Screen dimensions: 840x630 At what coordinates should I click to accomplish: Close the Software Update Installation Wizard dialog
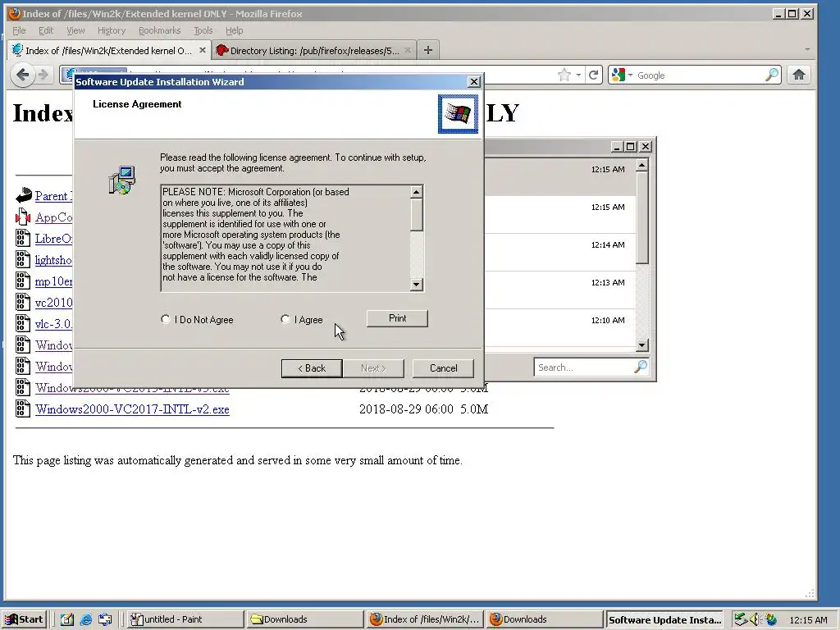[x=473, y=81]
